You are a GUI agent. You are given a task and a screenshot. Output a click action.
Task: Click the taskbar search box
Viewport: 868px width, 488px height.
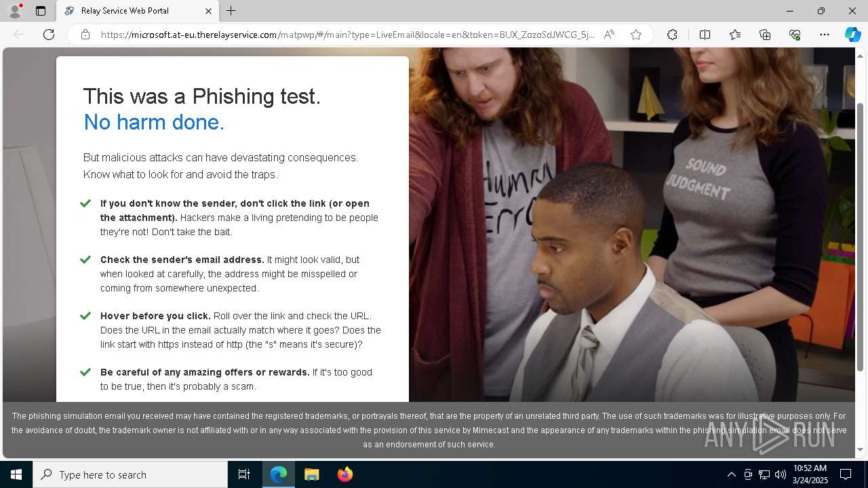[130, 474]
